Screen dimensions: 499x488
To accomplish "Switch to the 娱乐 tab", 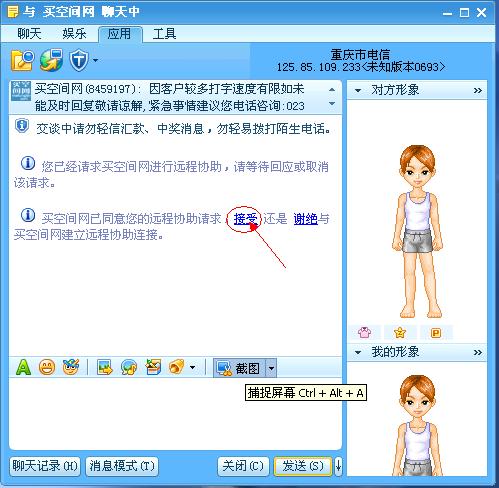I will point(74,34).
